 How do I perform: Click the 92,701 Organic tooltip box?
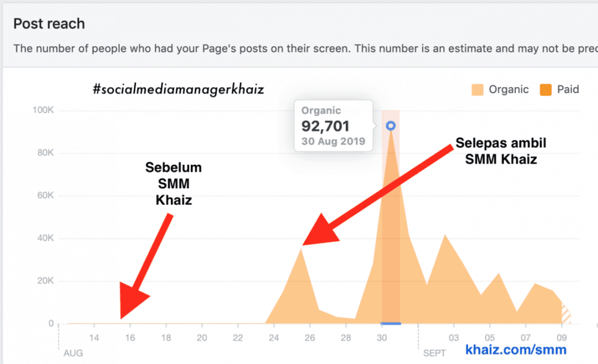[333, 125]
